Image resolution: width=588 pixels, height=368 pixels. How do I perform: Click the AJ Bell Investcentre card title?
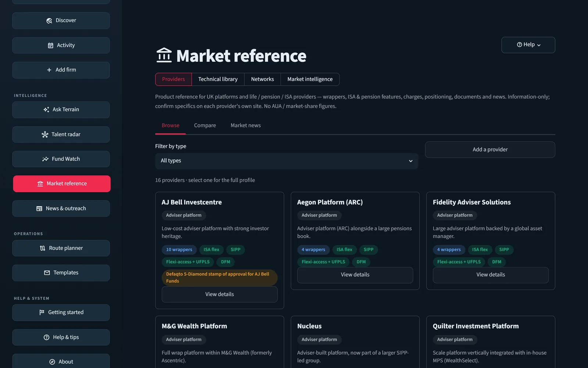click(192, 202)
